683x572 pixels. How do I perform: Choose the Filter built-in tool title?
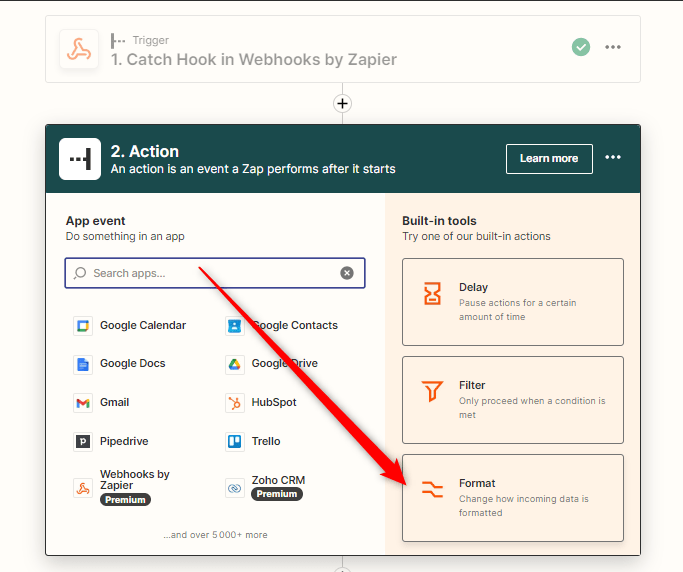click(472, 385)
